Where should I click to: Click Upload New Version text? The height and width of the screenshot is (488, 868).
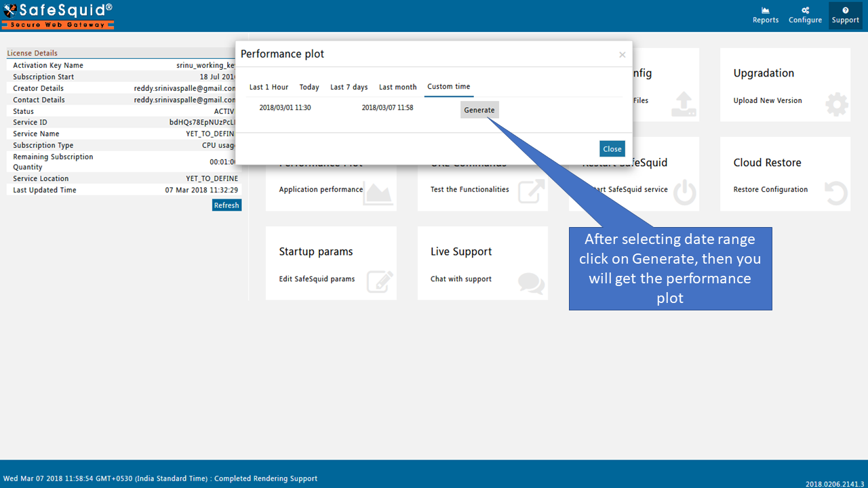[768, 100]
